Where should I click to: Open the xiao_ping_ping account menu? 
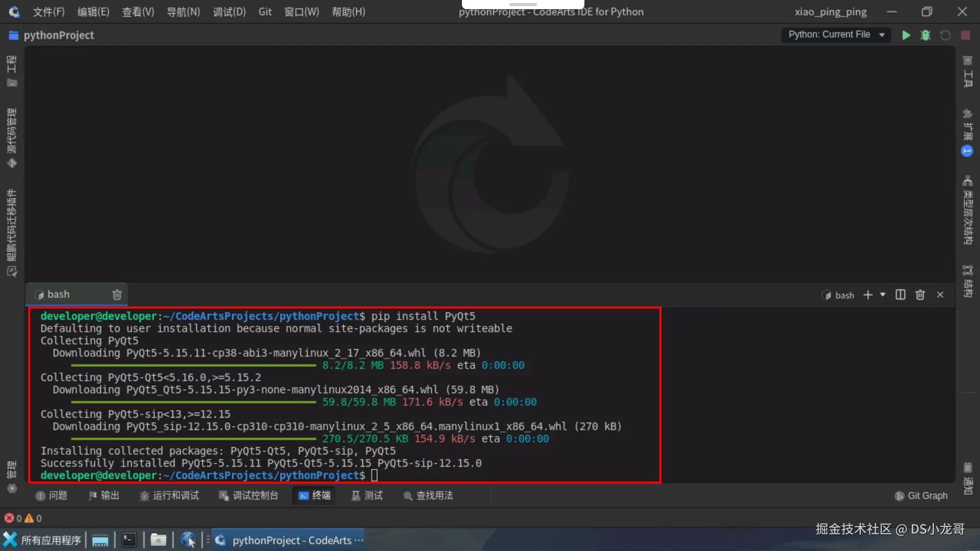point(830,12)
